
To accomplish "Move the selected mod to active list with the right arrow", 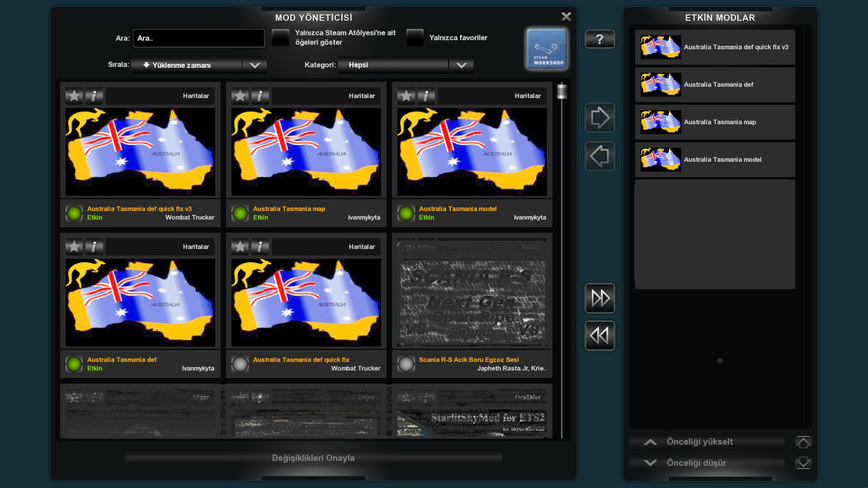I will click(x=599, y=118).
